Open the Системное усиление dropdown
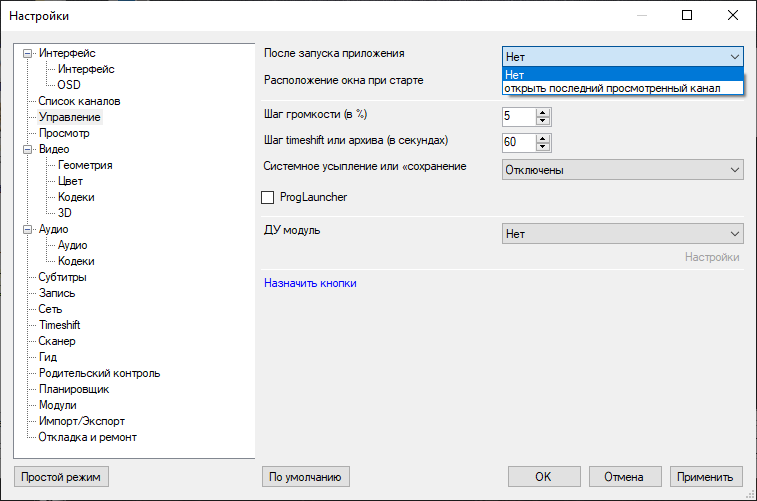The image size is (757, 501). pyautogui.click(x=622, y=170)
